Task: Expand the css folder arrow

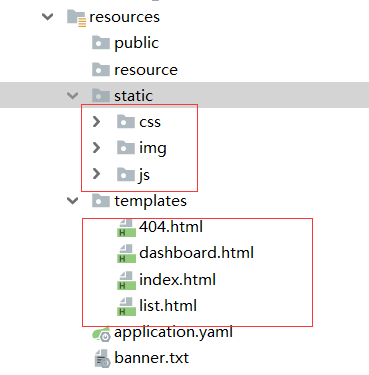Action: [x=96, y=122]
